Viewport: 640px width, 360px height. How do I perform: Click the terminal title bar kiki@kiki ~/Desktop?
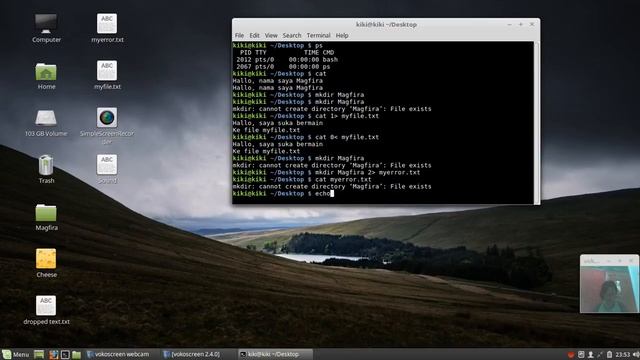[x=386, y=24]
